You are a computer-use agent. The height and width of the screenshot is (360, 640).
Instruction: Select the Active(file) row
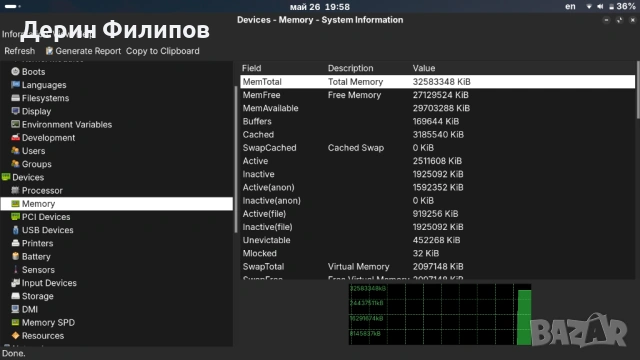[438, 213]
